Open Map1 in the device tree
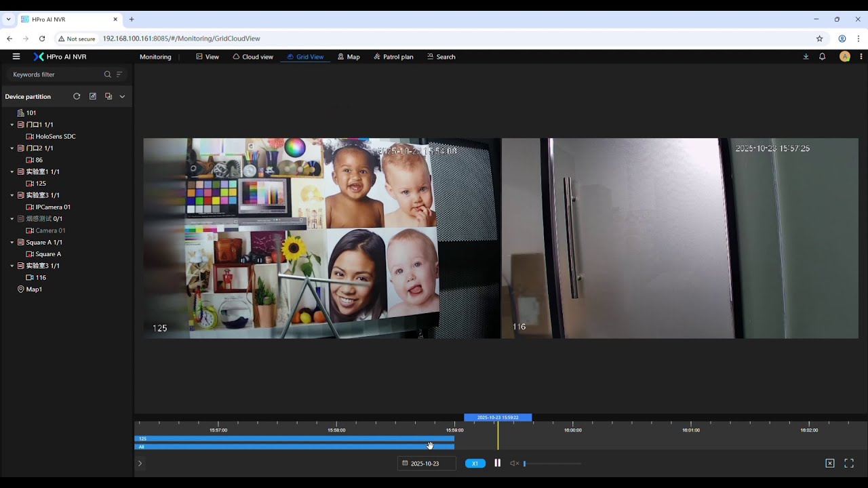Viewport: 868px width, 488px height. pyautogui.click(x=30, y=289)
